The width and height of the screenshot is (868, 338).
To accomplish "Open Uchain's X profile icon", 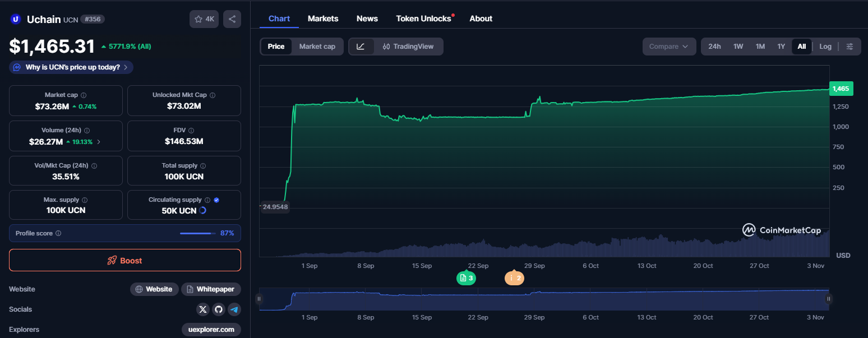I will tap(202, 309).
